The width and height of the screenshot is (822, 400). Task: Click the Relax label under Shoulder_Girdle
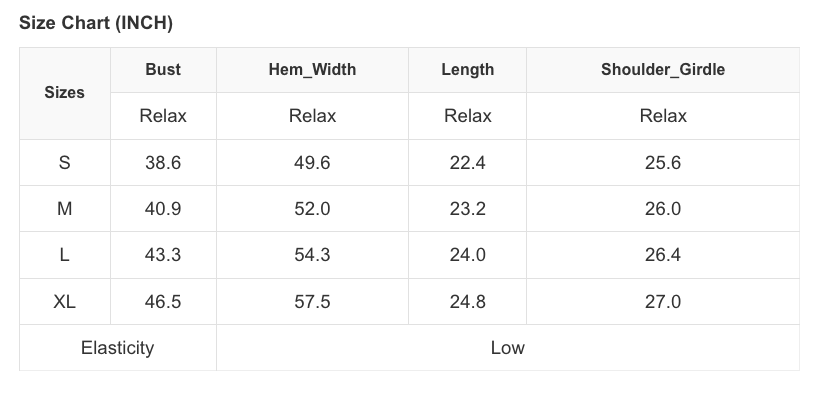point(663,116)
